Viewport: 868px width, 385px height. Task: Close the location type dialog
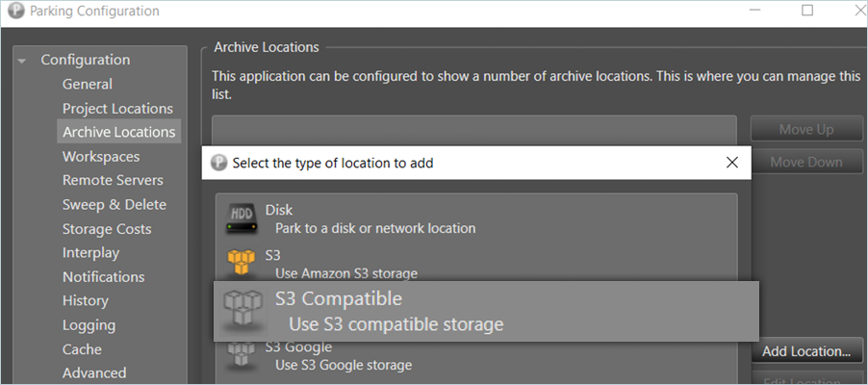(x=732, y=163)
